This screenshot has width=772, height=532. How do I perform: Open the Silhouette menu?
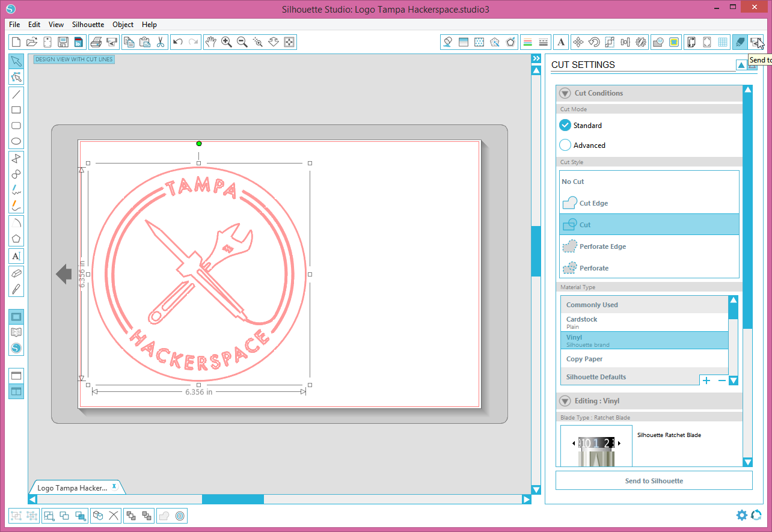[88, 25]
